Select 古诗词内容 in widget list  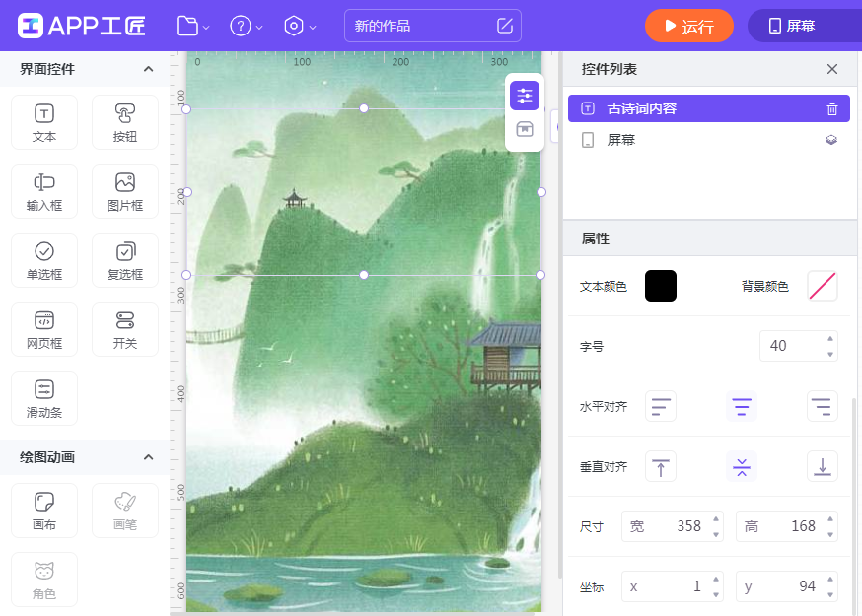[708, 108]
